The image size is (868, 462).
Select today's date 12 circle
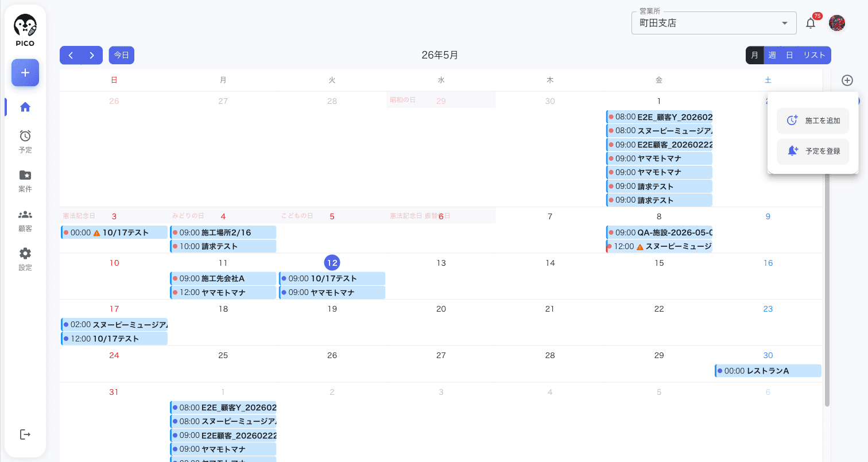pyautogui.click(x=332, y=263)
